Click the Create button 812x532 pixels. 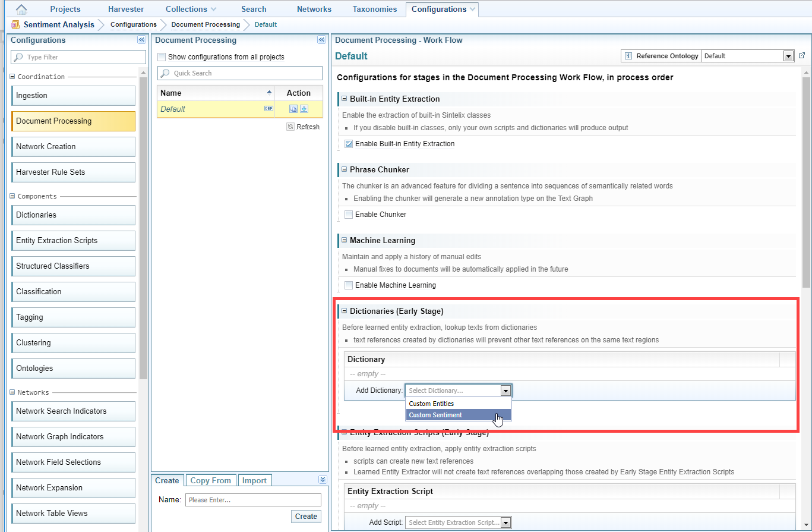tap(306, 516)
